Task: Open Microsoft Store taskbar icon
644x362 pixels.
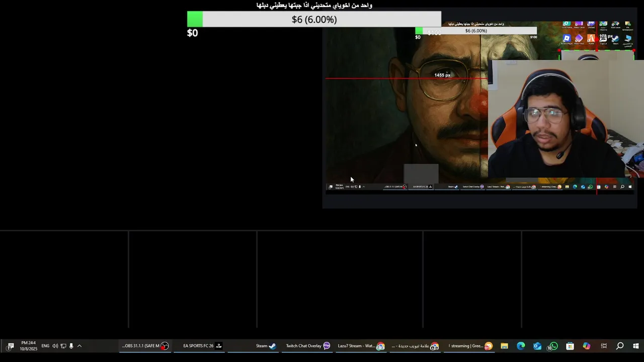Action: pos(570,346)
